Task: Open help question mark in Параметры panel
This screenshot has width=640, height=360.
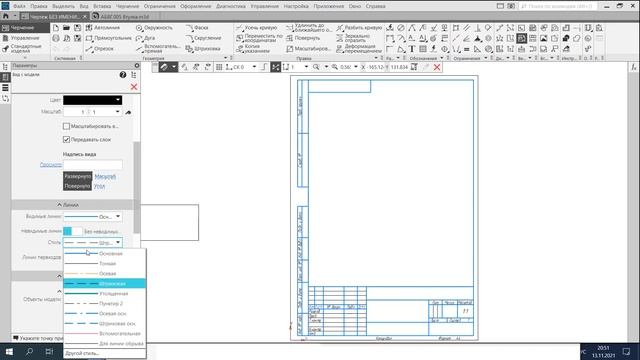Action: pyautogui.click(x=123, y=75)
